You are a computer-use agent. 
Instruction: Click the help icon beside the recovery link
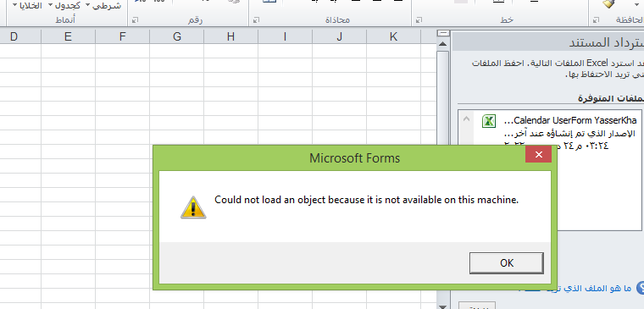click(x=641, y=288)
